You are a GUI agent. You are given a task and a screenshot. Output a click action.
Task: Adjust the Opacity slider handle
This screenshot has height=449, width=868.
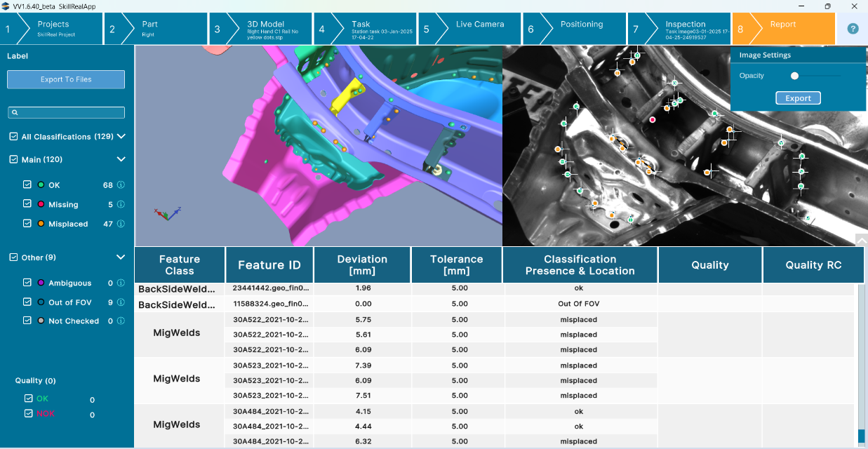[x=796, y=75]
